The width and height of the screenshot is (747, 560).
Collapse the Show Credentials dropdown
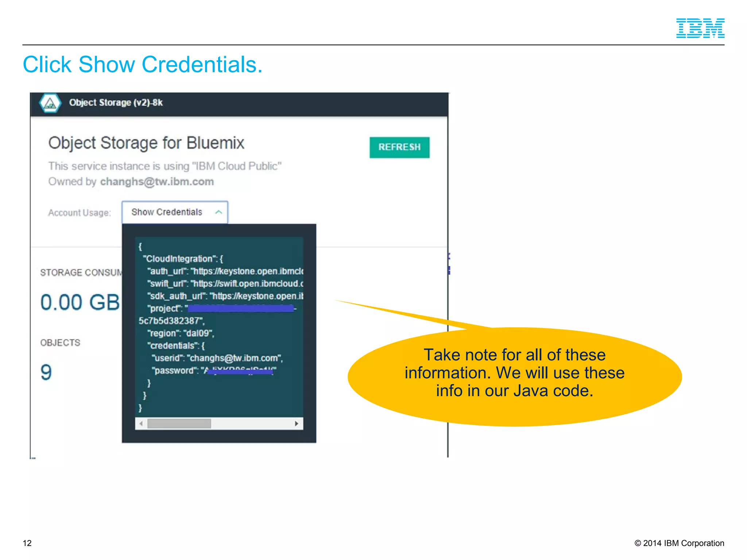tap(175, 212)
